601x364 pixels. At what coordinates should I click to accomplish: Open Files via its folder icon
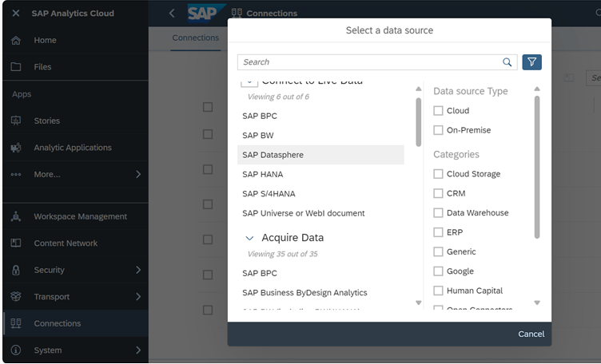[16, 67]
